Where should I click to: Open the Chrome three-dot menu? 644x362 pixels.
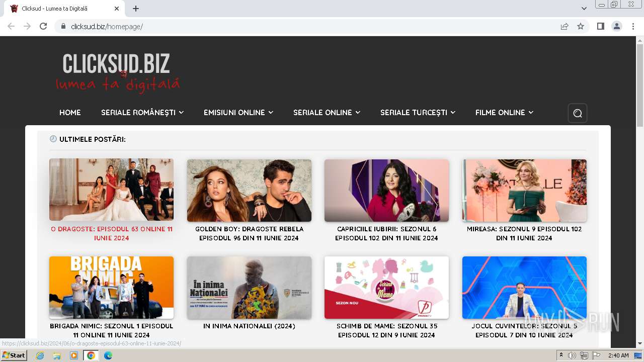[633, 26]
